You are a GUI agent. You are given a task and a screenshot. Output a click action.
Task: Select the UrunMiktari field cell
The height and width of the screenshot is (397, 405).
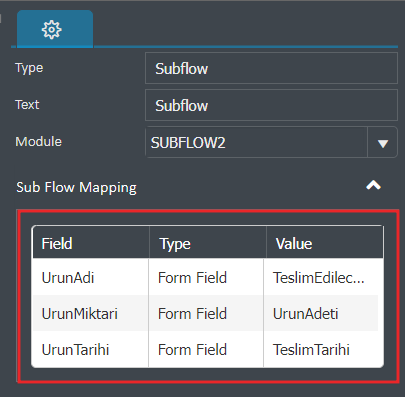pos(90,313)
